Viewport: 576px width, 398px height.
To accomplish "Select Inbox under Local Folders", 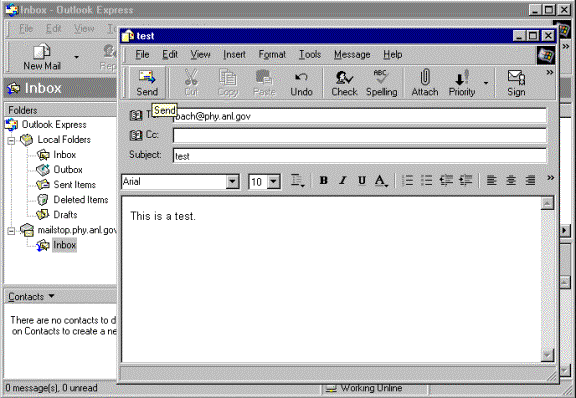I will tap(64, 155).
